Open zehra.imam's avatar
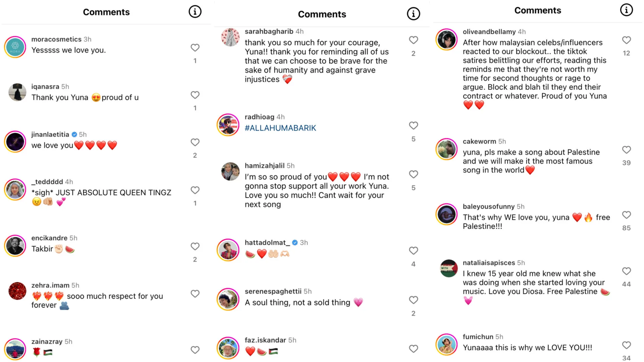 [x=17, y=291]
